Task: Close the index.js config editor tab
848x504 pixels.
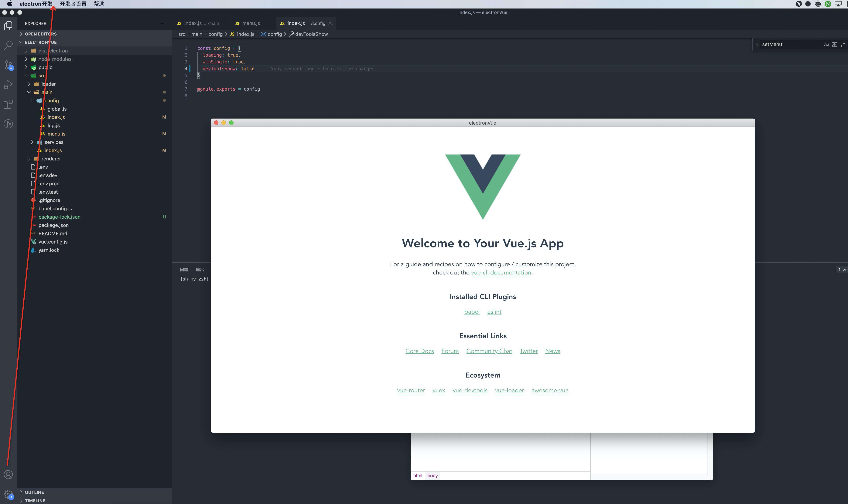Action: click(330, 23)
